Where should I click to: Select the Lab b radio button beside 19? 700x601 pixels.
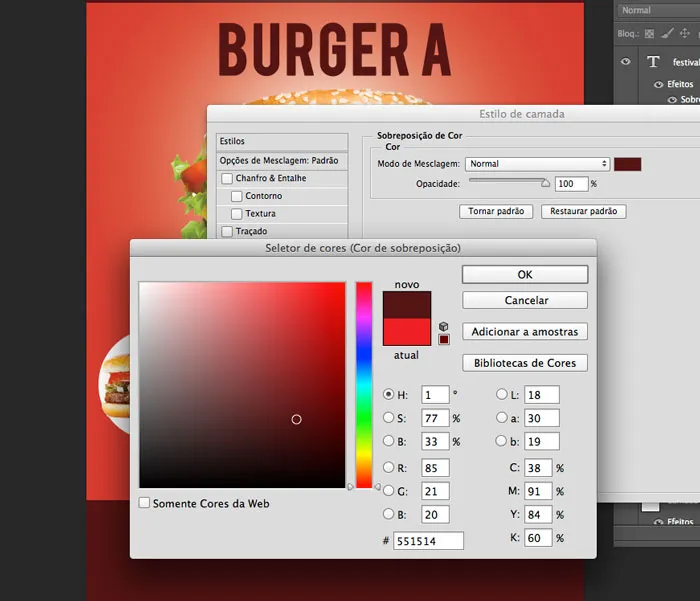(501, 441)
